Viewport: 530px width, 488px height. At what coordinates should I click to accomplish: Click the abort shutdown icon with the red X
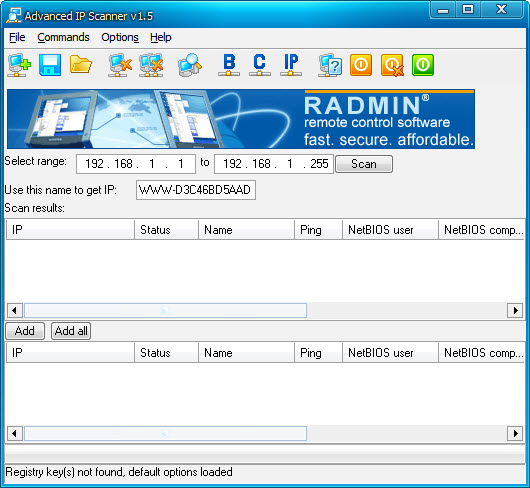point(392,65)
